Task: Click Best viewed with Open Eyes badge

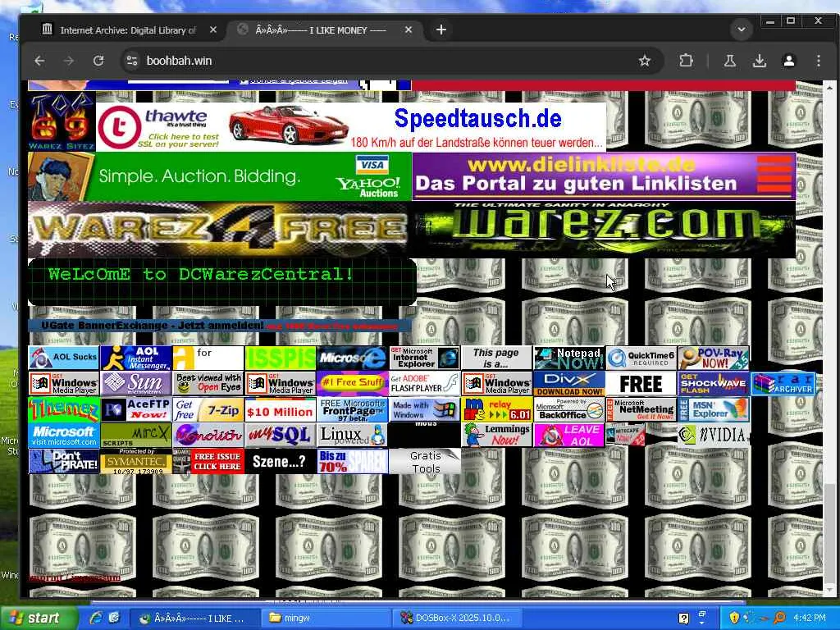Action: pos(208,384)
